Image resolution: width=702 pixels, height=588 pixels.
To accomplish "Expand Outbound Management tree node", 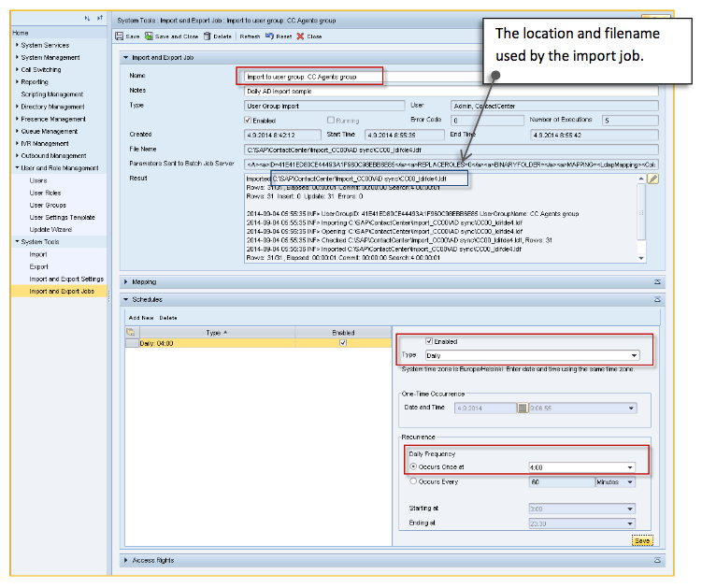I will 17,156.
